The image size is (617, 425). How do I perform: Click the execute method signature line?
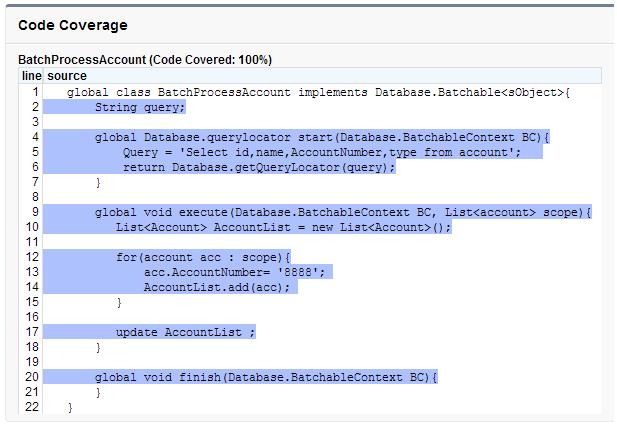(343, 212)
